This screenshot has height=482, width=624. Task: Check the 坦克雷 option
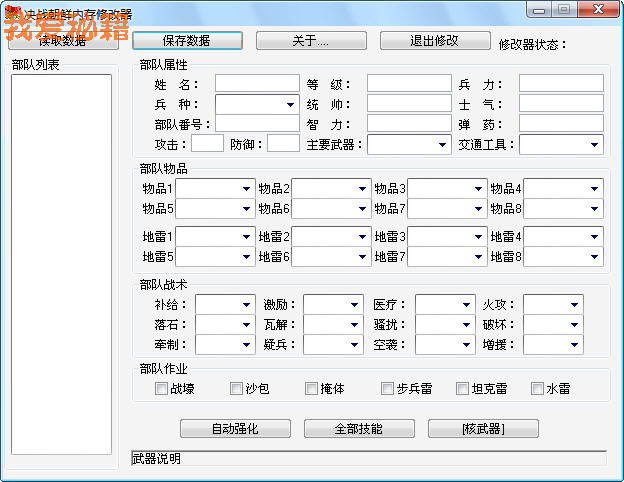coord(463,388)
